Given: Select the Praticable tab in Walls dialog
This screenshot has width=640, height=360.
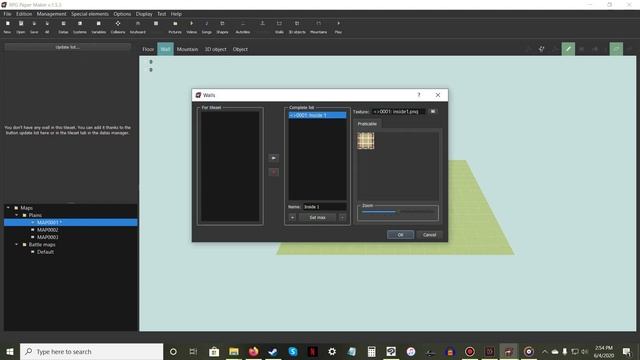Looking at the screenshot, I should (367, 124).
